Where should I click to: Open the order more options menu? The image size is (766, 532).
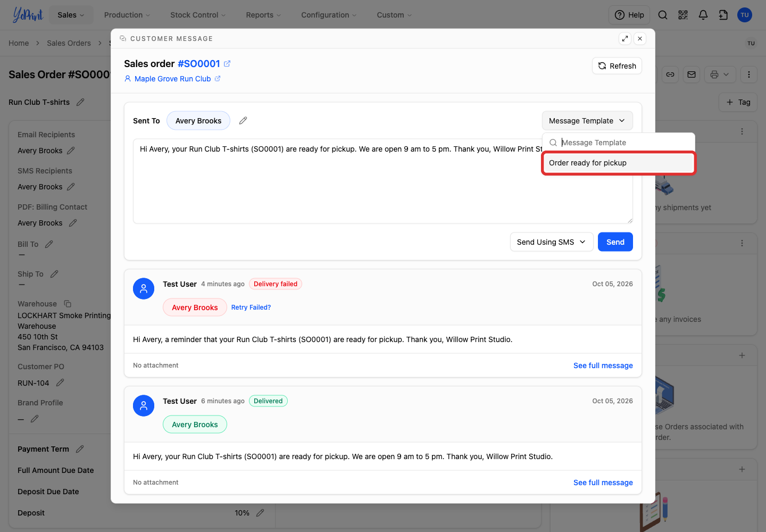point(749,74)
